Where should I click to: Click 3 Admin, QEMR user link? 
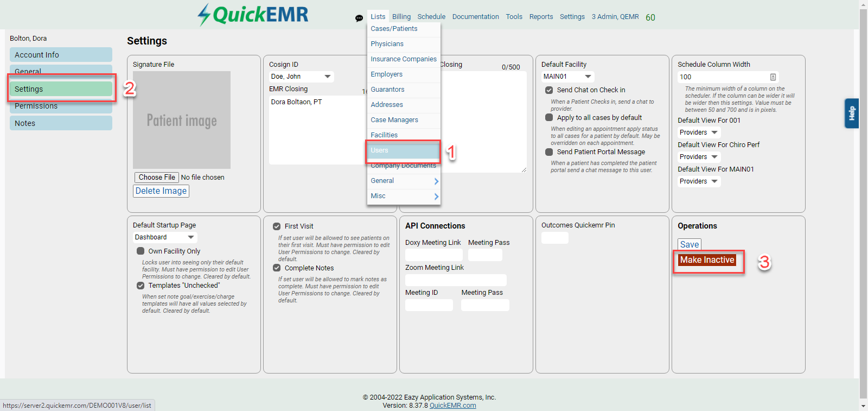pyautogui.click(x=615, y=17)
